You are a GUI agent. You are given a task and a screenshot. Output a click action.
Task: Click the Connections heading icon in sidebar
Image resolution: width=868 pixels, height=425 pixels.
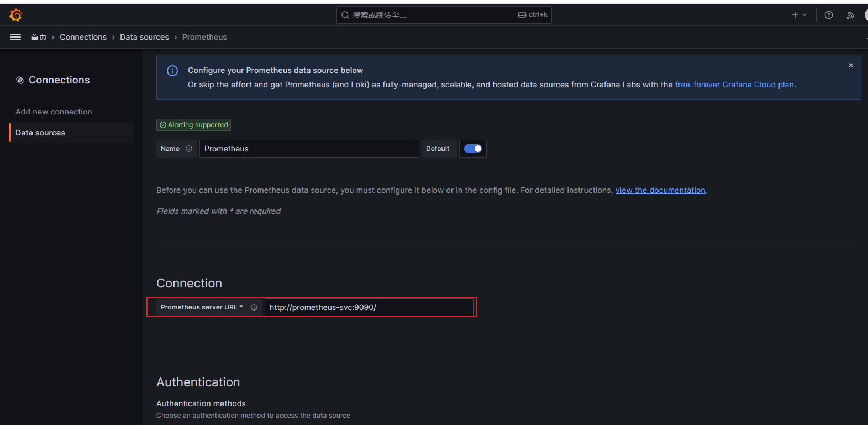(x=20, y=80)
